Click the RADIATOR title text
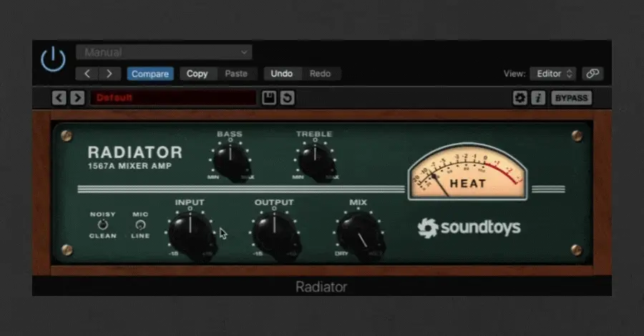The image size is (644, 336). pyautogui.click(x=135, y=152)
